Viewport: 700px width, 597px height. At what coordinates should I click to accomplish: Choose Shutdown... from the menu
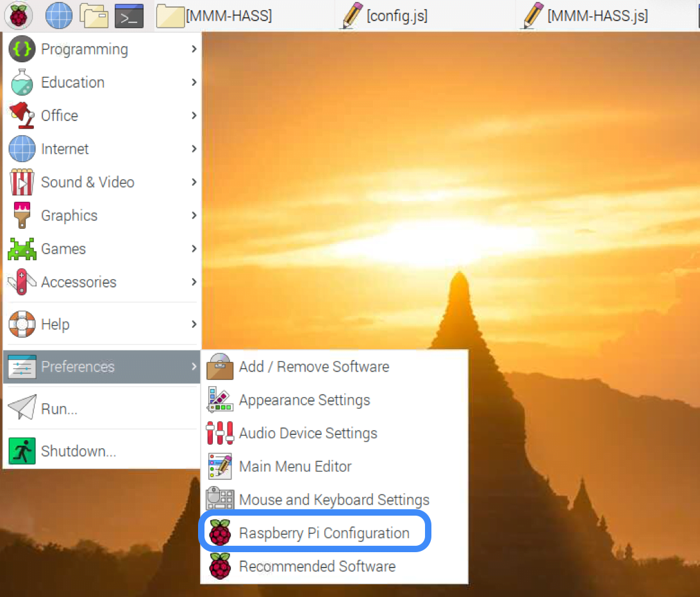coord(78,451)
